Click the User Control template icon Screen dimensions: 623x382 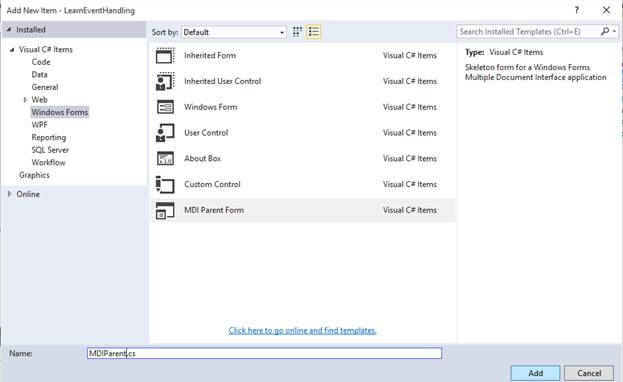click(165, 133)
